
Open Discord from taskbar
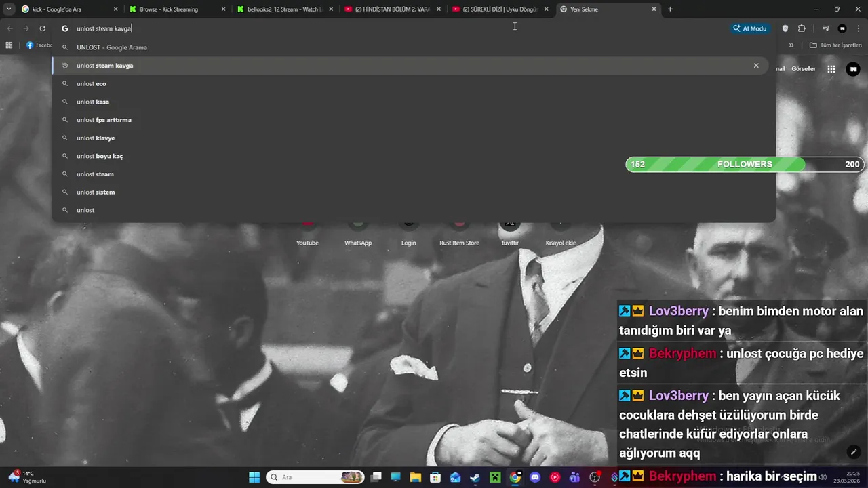pos(535,477)
